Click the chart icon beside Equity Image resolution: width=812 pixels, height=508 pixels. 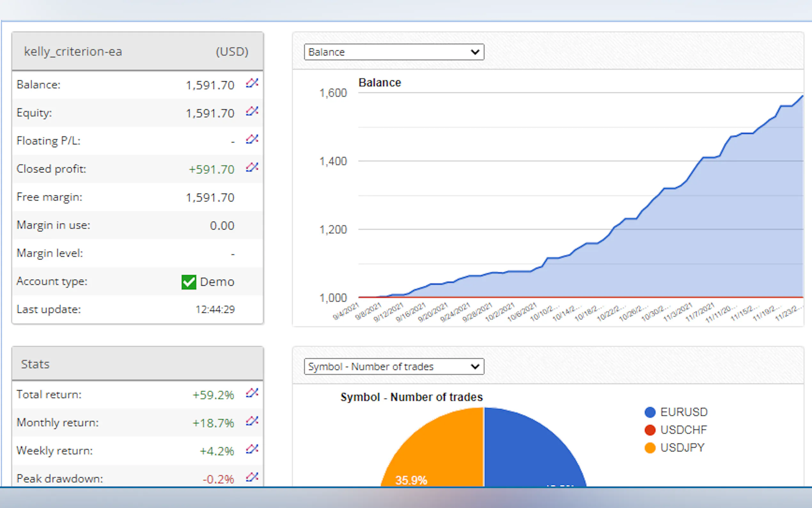pos(252,111)
